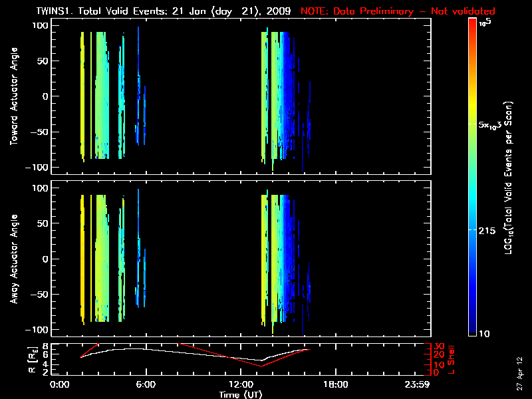Click the red 'Data Preliminary - Not validated' note

[398, 11]
